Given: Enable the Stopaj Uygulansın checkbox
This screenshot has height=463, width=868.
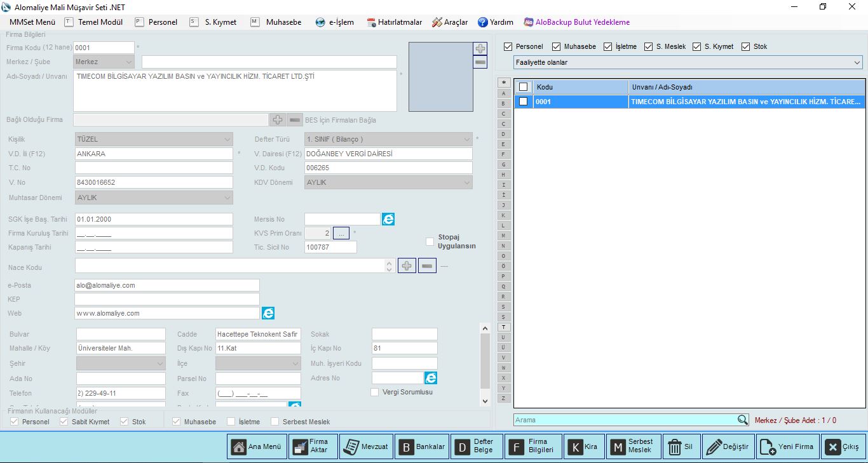Looking at the screenshot, I should tap(430, 241).
